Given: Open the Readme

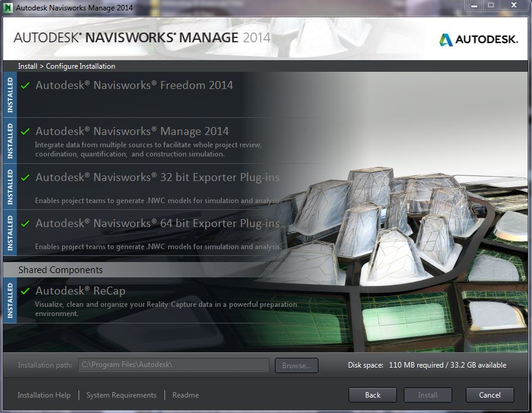Looking at the screenshot, I should tap(185, 395).
